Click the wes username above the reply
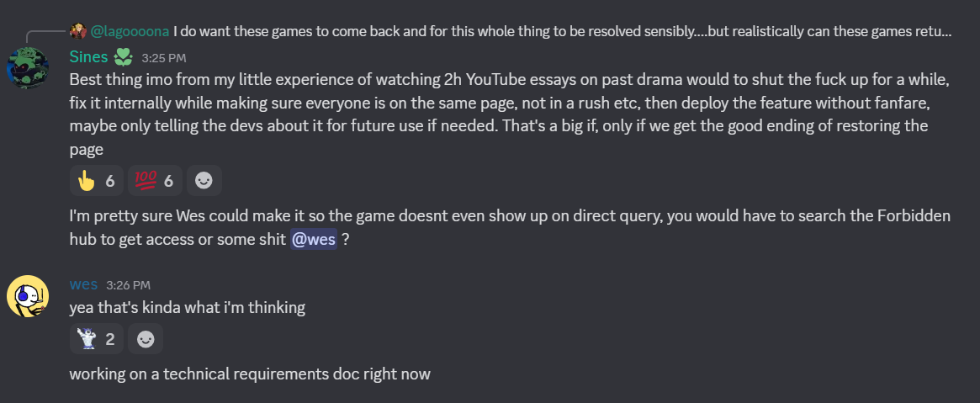 pos(84,284)
